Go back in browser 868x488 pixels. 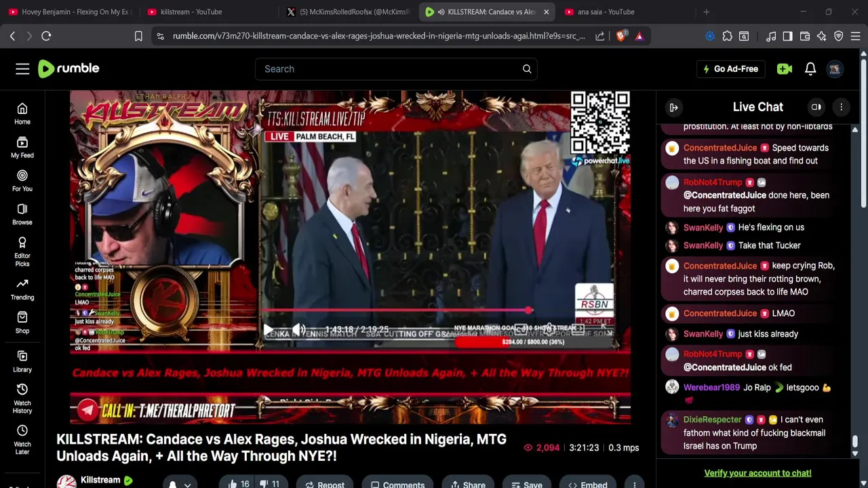[12, 36]
